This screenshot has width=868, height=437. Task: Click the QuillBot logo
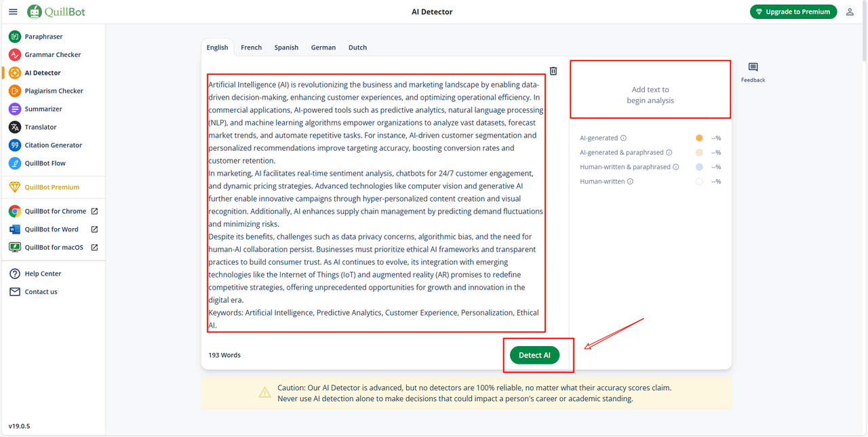[x=56, y=12]
